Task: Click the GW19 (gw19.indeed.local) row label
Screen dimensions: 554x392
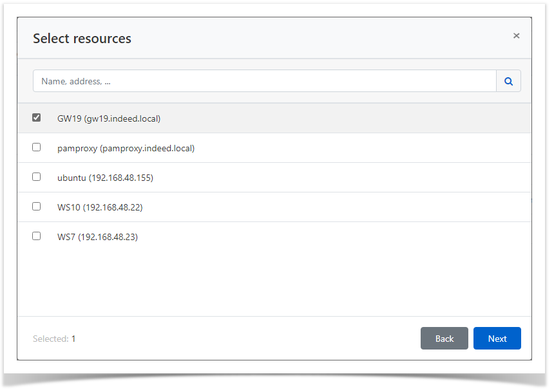Action: tap(108, 118)
